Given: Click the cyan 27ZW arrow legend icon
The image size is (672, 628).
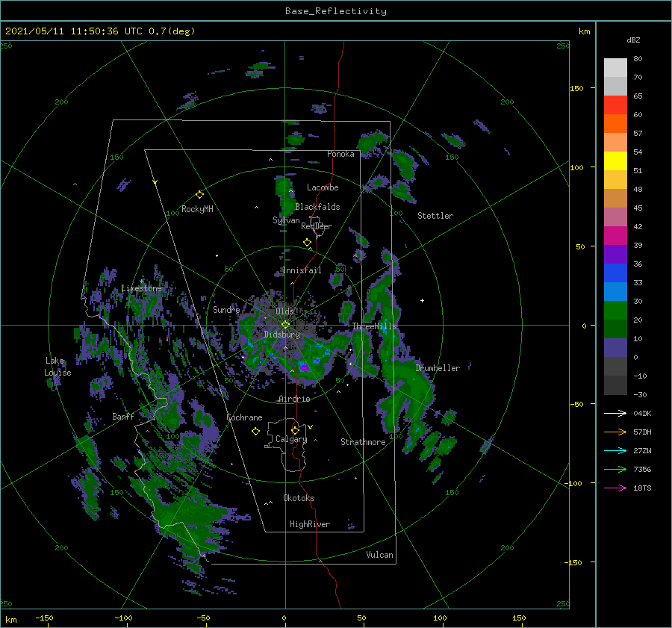Looking at the screenshot, I should point(615,450).
